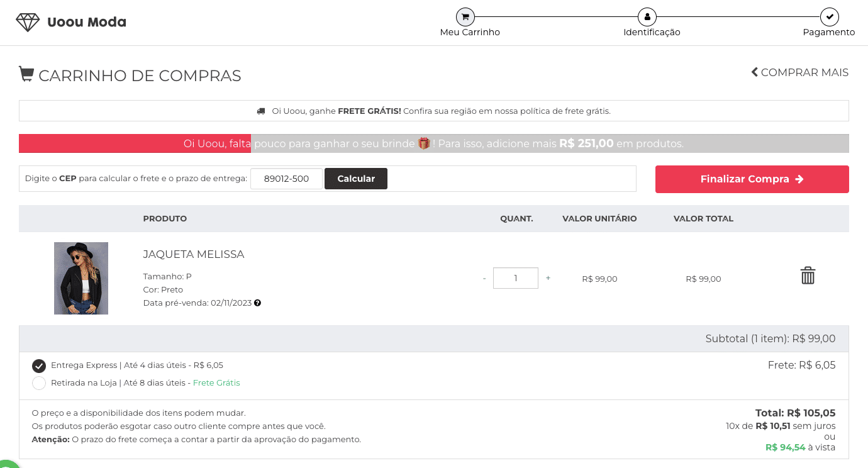The image size is (868, 468).
Task: Click the Uoou Moda diamond logo
Action: [x=28, y=23]
